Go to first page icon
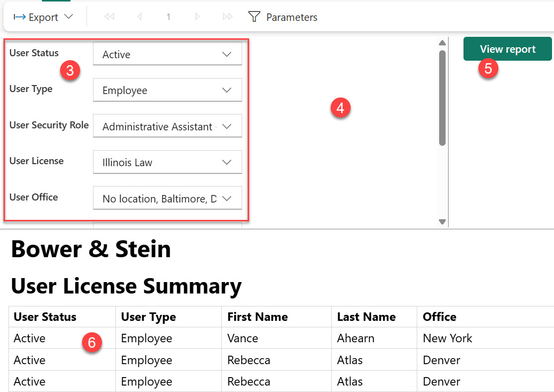Screen dimensions: 554x392 coord(109,16)
